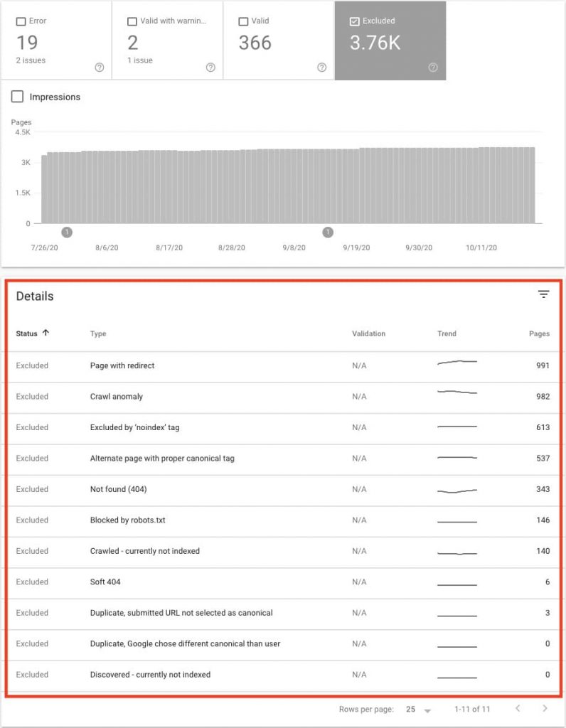Image resolution: width=566 pixels, height=728 pixels.
Task: Click the Status column sort arrow
Action: tap(46, 333)
